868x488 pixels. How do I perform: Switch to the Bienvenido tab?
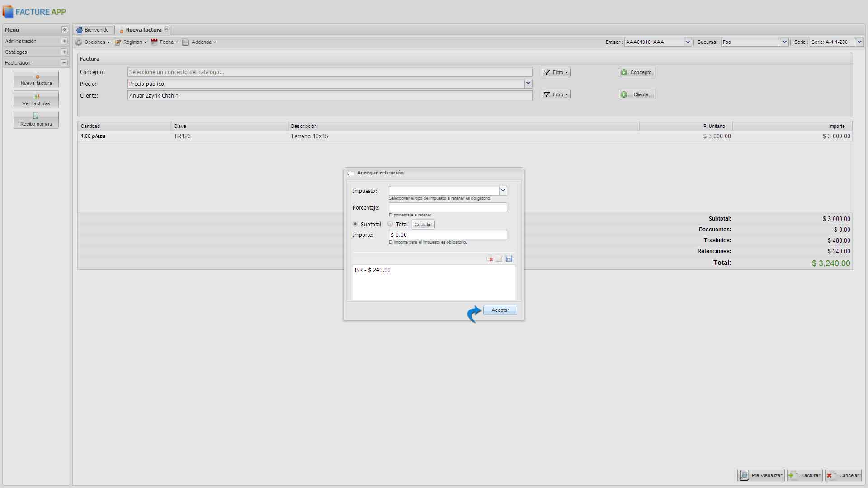point(93,30)
